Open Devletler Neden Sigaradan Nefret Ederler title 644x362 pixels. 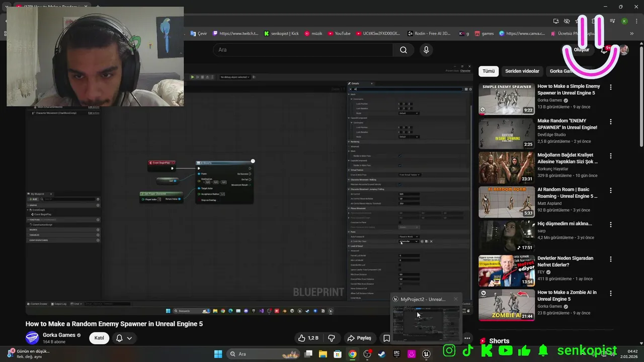click(x=565, y=261)
